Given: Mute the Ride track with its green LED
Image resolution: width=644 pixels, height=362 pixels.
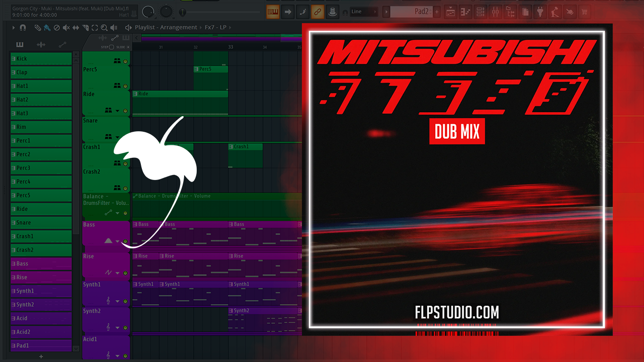Looking at the screenshot, I should click(125, 111).
